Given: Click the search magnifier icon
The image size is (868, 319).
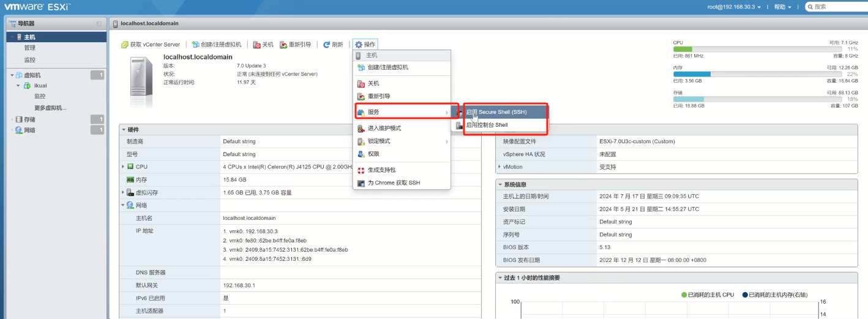Looking at the screenshot, I should pyautogui.click(x=810, y=7).
